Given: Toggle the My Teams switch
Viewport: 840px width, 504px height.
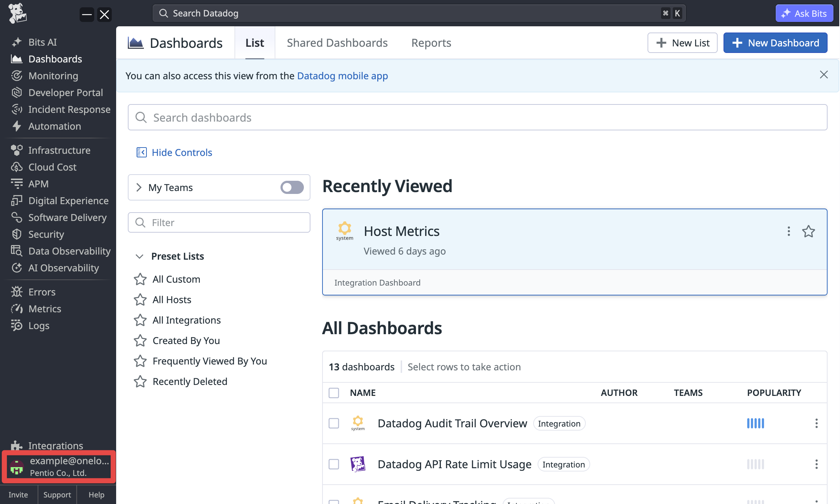Looking at the screenshot, I should [x=292, y=187].
